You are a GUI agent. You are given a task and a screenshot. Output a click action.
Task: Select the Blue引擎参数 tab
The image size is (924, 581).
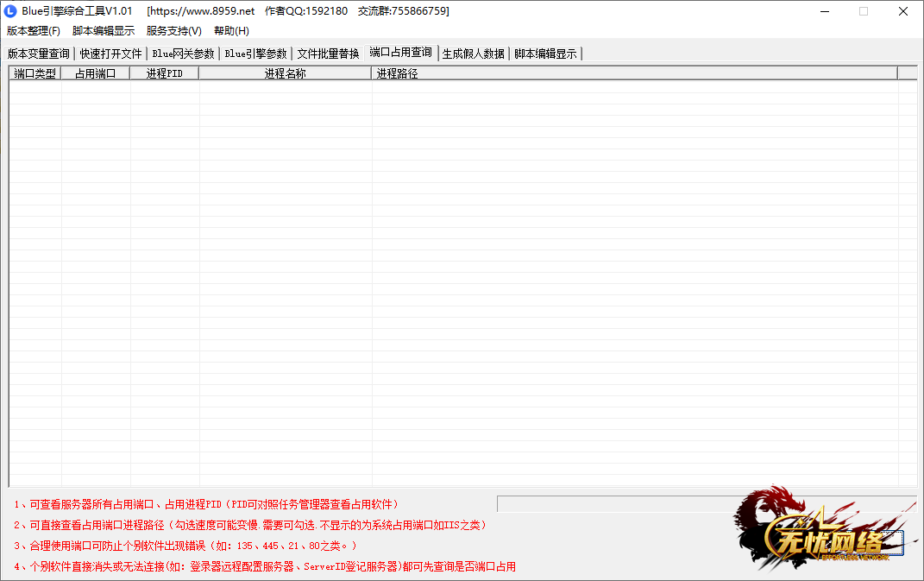tap(255, 54)
